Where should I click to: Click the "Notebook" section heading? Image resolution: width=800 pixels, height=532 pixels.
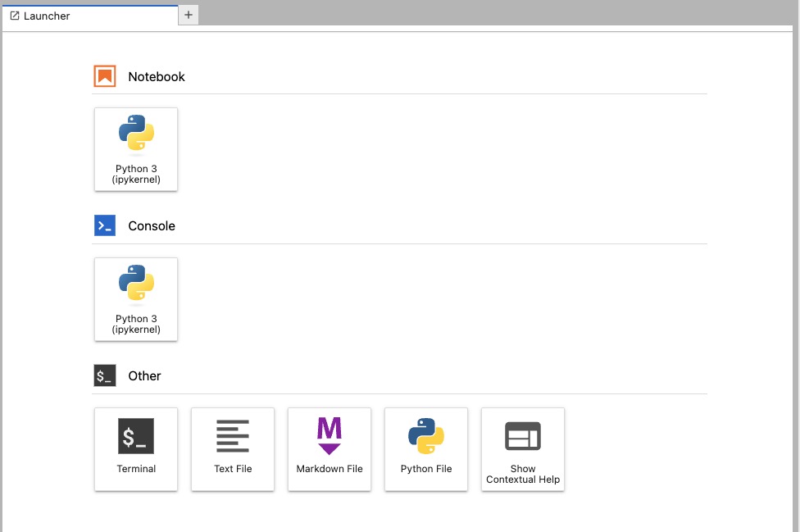(x=157, y=77)
